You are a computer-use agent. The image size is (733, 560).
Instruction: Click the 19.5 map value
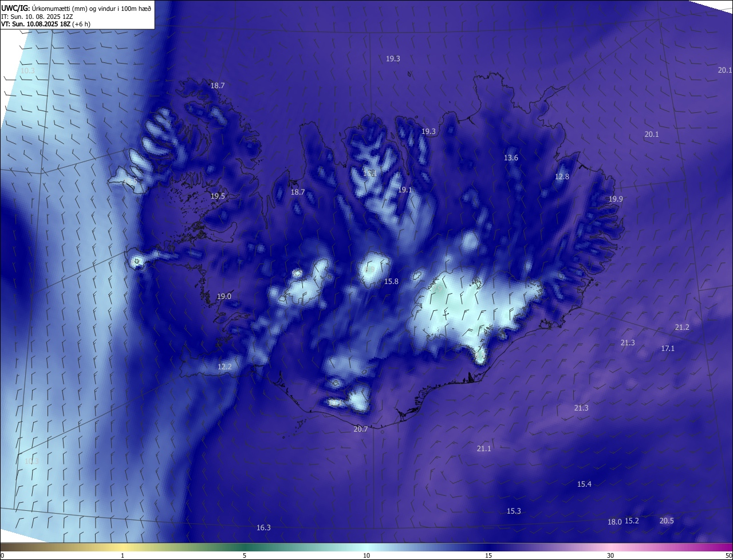pos(218,196)
